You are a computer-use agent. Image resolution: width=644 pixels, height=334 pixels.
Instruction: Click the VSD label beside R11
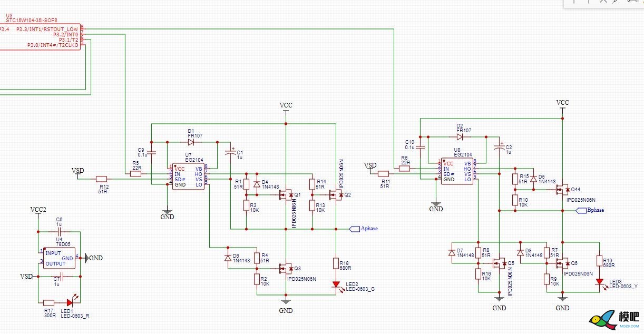pyautogui.click(x=370, y=165)
